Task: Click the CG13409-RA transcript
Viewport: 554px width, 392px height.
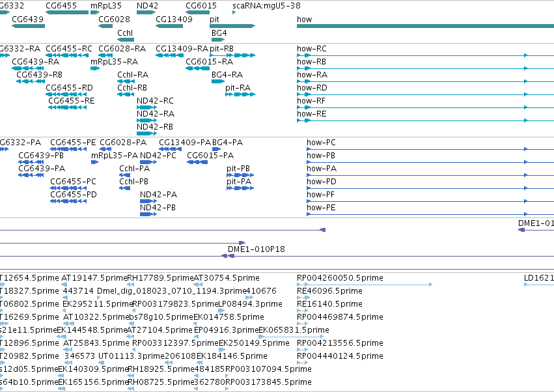Action: tap(169, 55)
